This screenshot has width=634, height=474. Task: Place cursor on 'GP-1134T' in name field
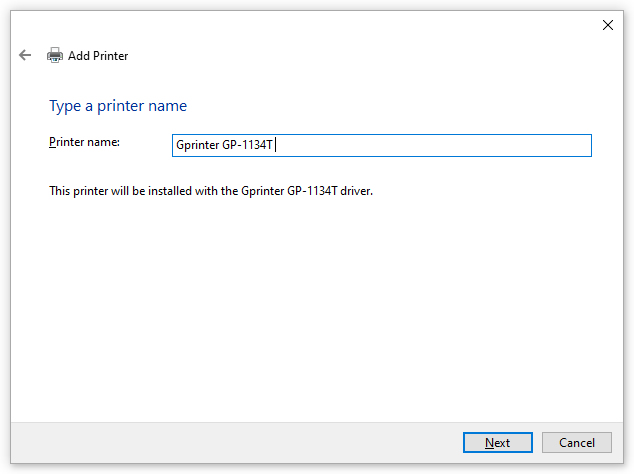247,145
